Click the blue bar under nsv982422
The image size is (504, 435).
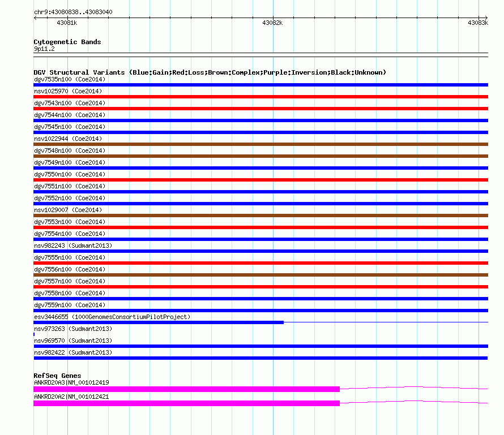(x=260, y=358)
